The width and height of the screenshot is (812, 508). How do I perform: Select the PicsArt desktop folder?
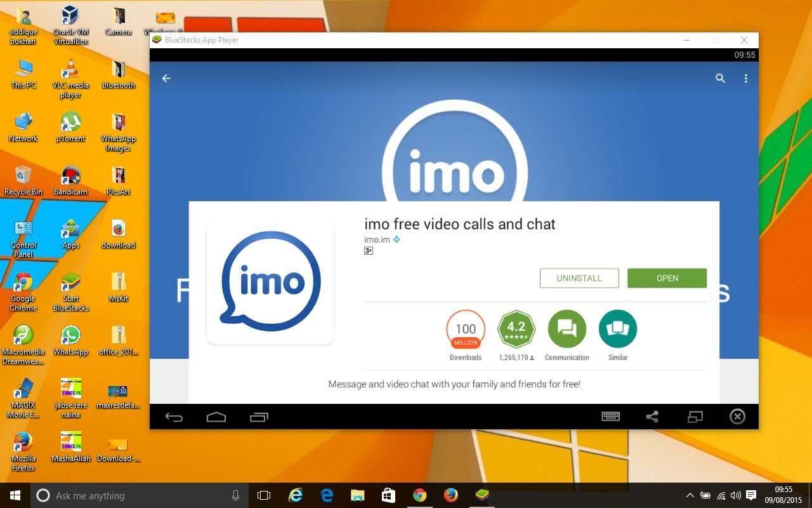[118, 180]
